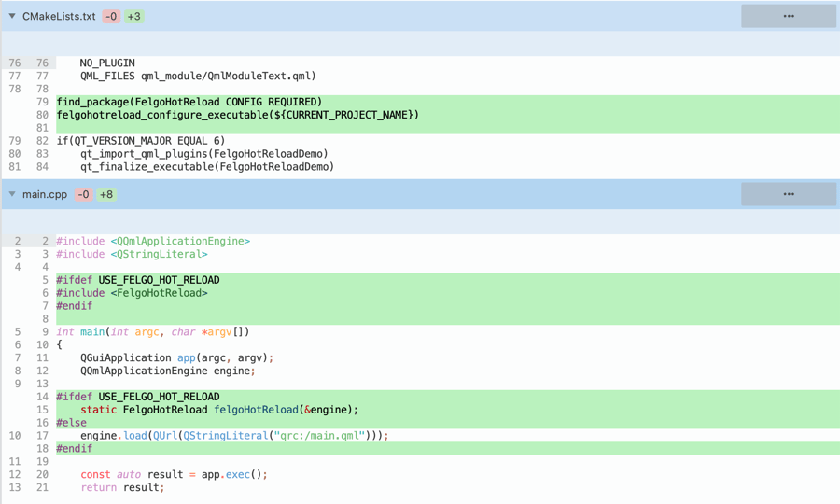Click new line number 15 in main.cpp
Image resolution: width=840 pixels, height=504 pixels.
(42, 410)
